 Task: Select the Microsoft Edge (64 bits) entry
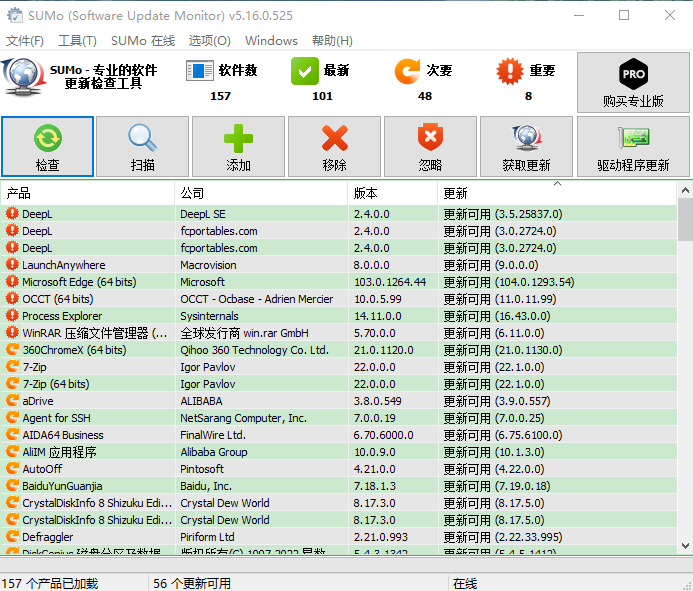pyautogui.click(x=79, y=282)
